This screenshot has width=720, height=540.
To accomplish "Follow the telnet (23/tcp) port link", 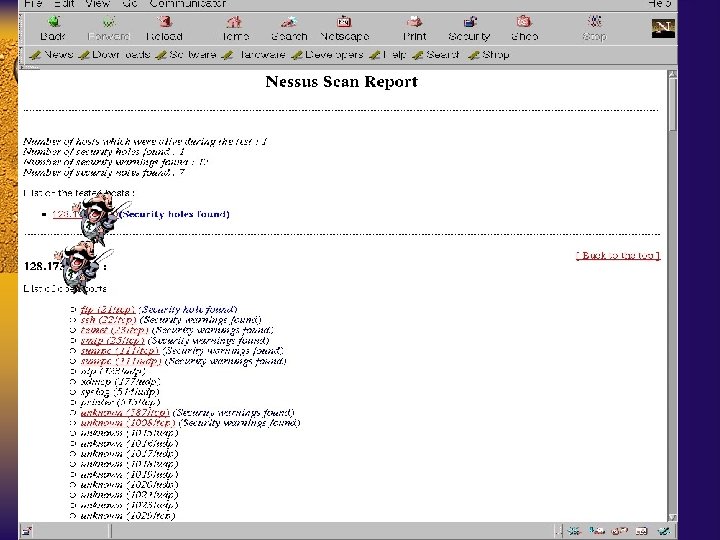I will click(x=114, y=330).
